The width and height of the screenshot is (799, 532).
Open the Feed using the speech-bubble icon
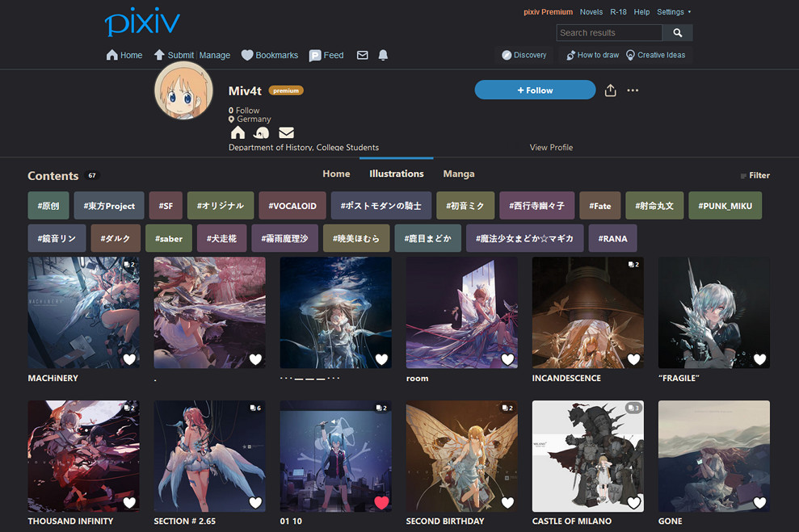point(313,54)
